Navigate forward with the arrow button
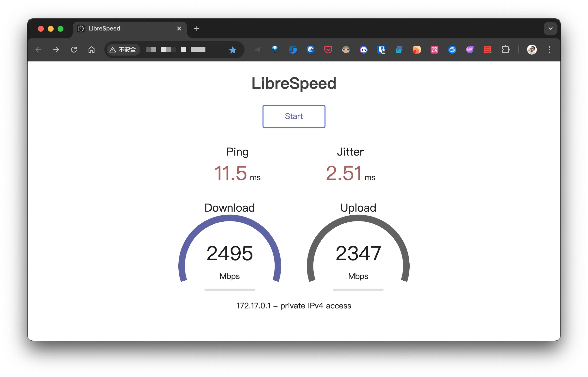 point(56,50)
